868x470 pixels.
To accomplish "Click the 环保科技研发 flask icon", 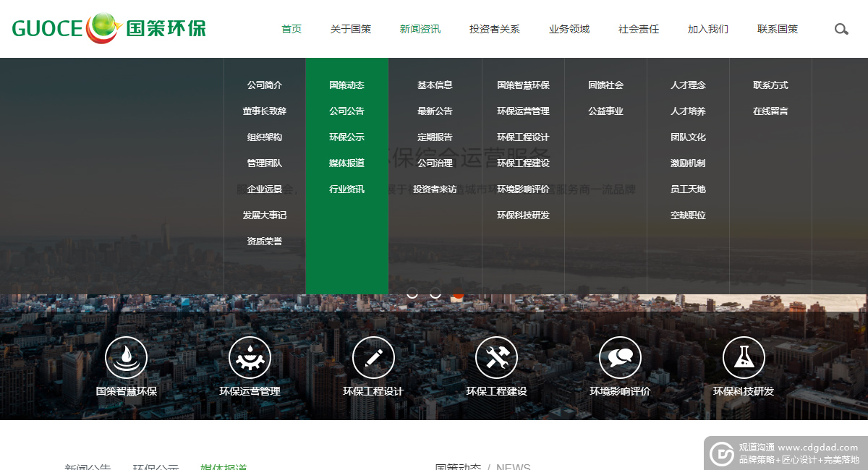I will [744, 357].
